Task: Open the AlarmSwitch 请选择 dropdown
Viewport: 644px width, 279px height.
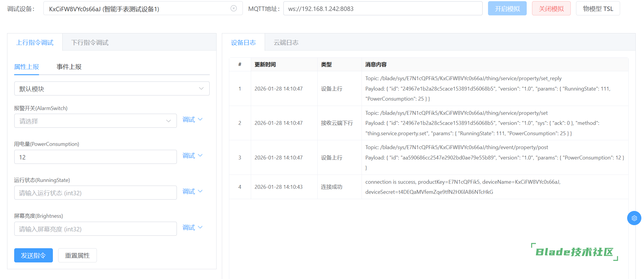Action: tap(95, 121)
